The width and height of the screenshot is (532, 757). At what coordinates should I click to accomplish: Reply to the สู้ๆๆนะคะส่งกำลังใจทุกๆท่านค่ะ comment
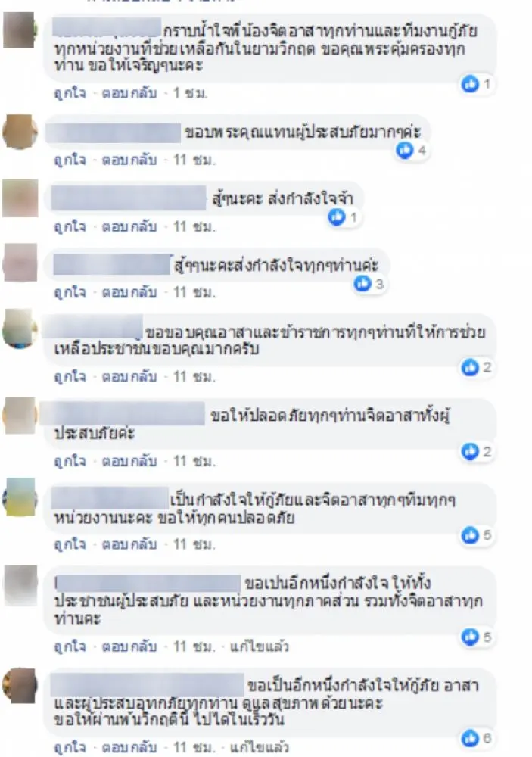[129, 292]
